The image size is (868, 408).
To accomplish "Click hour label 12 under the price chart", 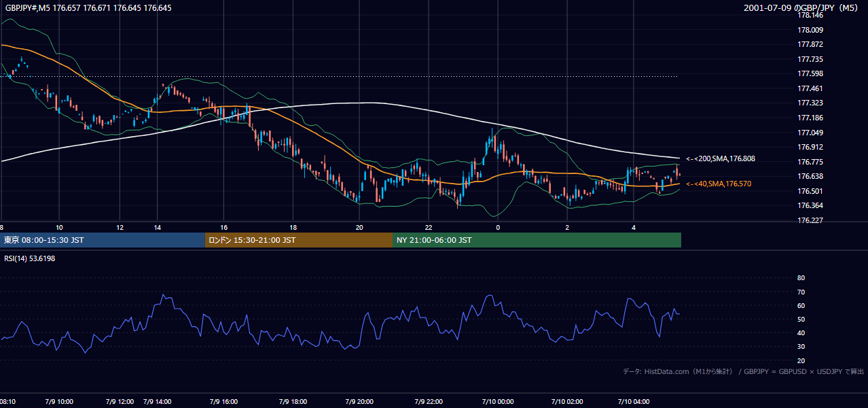I will [x=120, y=227].
